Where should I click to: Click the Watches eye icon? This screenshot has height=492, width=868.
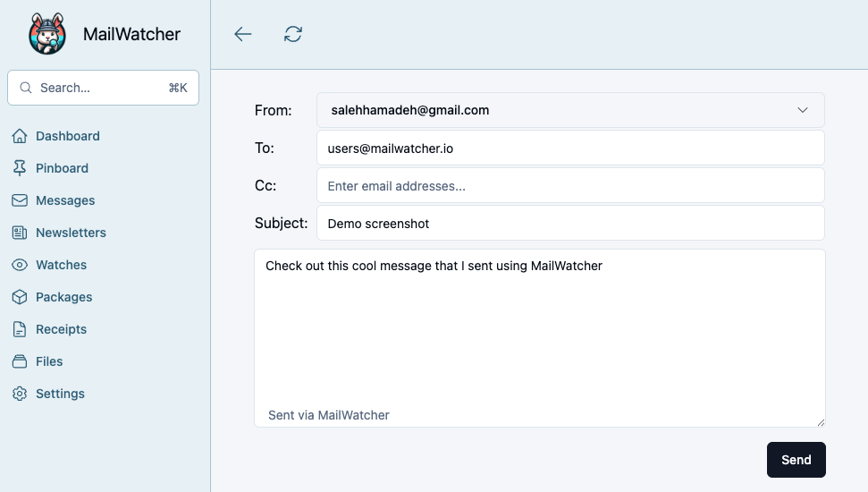(x=20, y=265)
